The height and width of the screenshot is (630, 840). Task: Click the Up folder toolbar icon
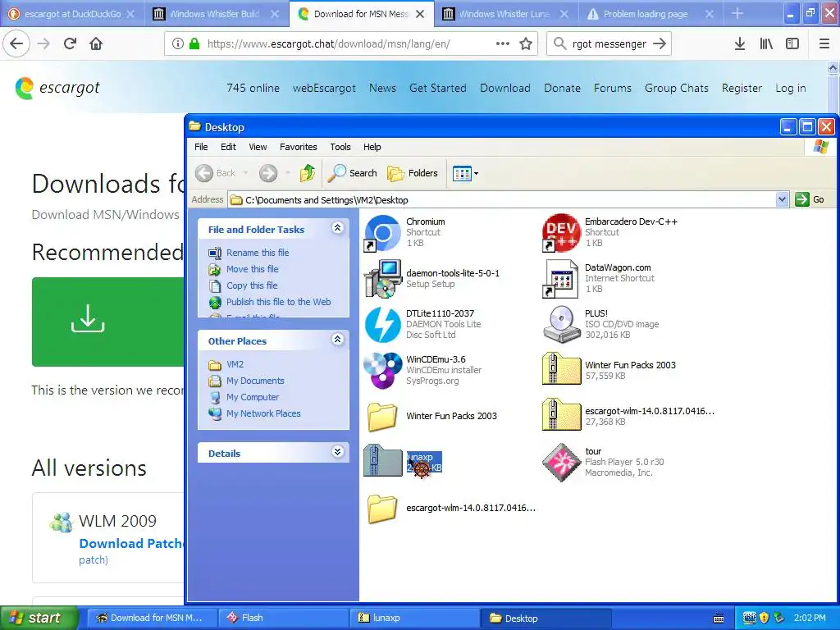[308, 173]
